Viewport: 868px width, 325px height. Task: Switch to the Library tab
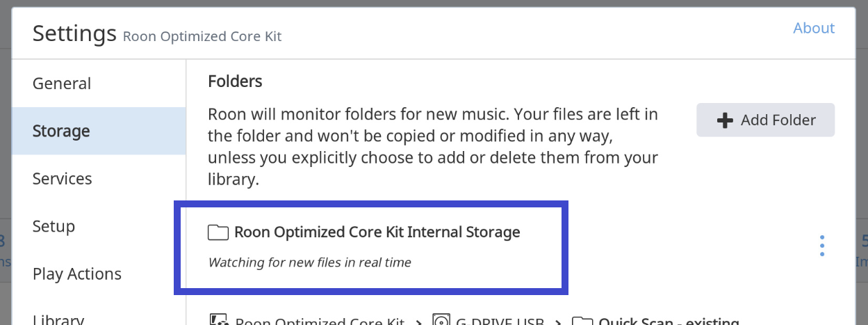[58, 319]
